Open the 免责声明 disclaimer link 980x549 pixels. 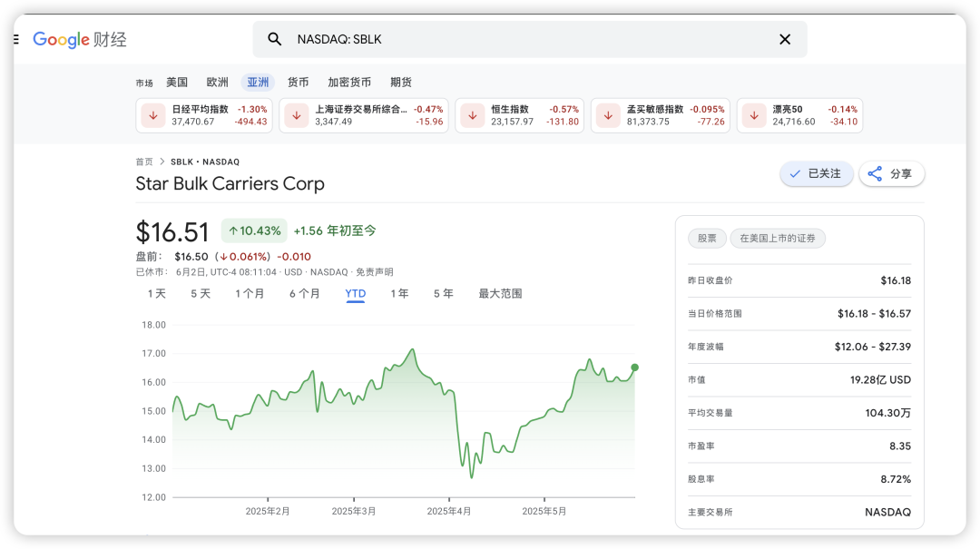[375, 272]
